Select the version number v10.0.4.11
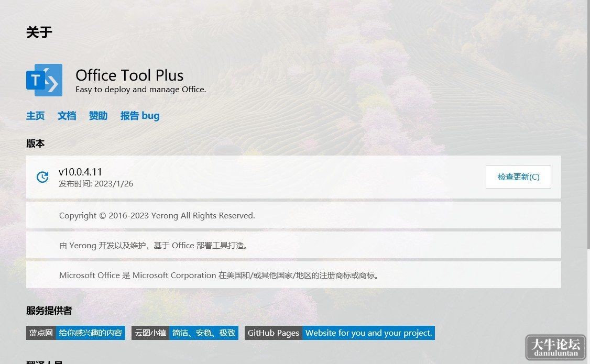The image size is (590, 364). coord(81,172)
